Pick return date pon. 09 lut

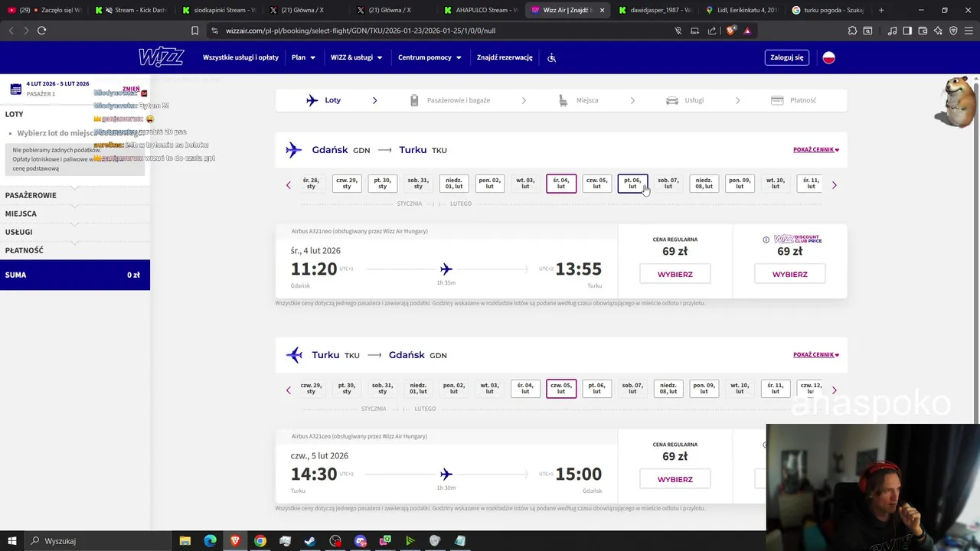click(704, 389)
